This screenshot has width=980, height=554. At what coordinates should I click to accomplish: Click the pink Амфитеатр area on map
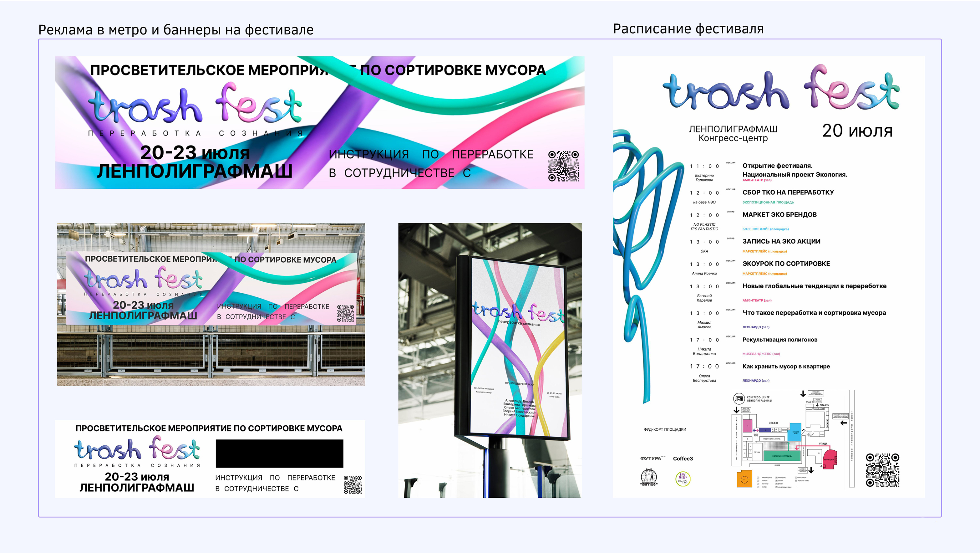click(x=829, y=459)
